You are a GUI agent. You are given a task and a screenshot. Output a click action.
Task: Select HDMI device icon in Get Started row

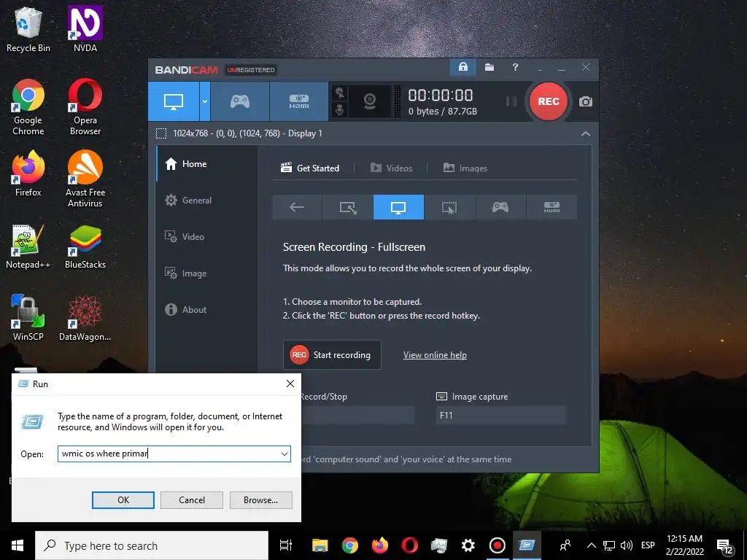(x=551, y=207)
